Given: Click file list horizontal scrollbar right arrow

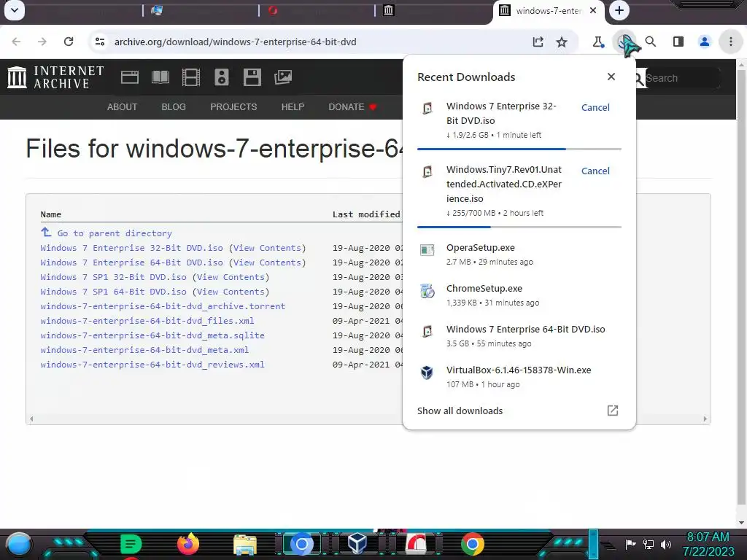Looking at the screenshot, I should 705,419.
